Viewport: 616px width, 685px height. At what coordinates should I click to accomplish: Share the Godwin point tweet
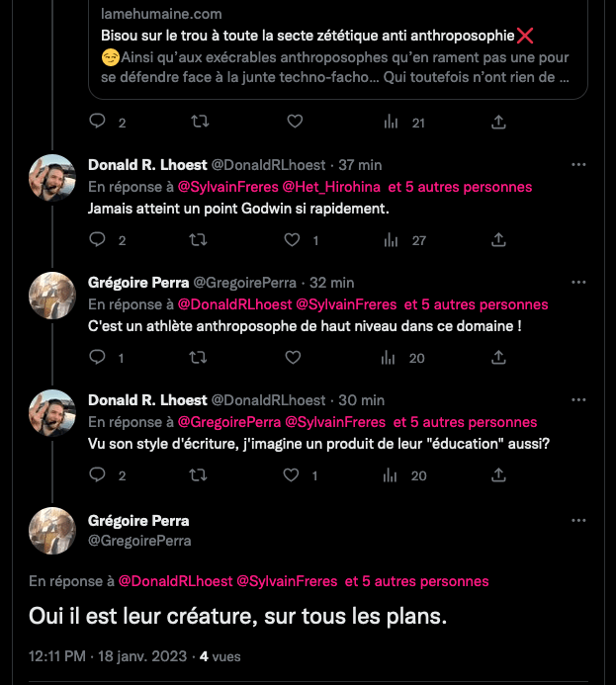pos(499,240)
